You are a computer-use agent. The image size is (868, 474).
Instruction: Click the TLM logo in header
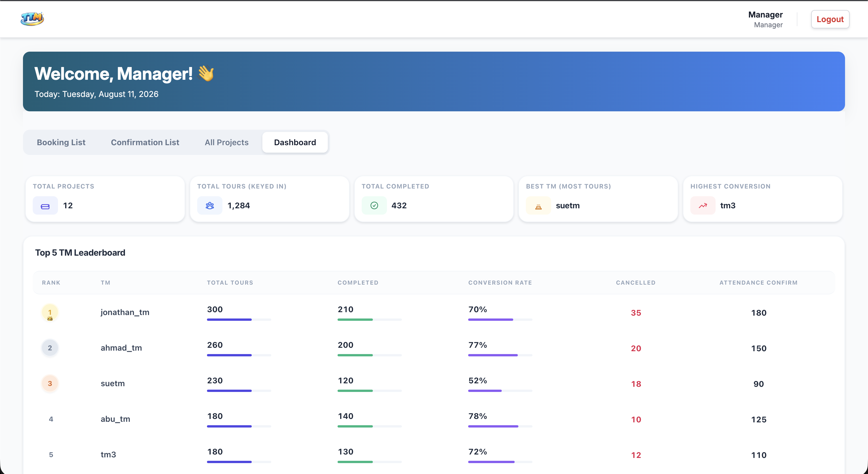pos(32,19)
